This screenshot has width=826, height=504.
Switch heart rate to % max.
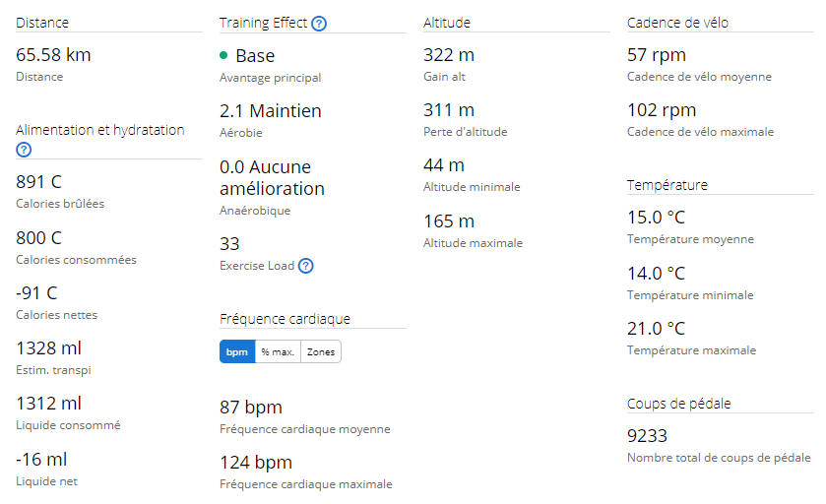pos(278,351)
